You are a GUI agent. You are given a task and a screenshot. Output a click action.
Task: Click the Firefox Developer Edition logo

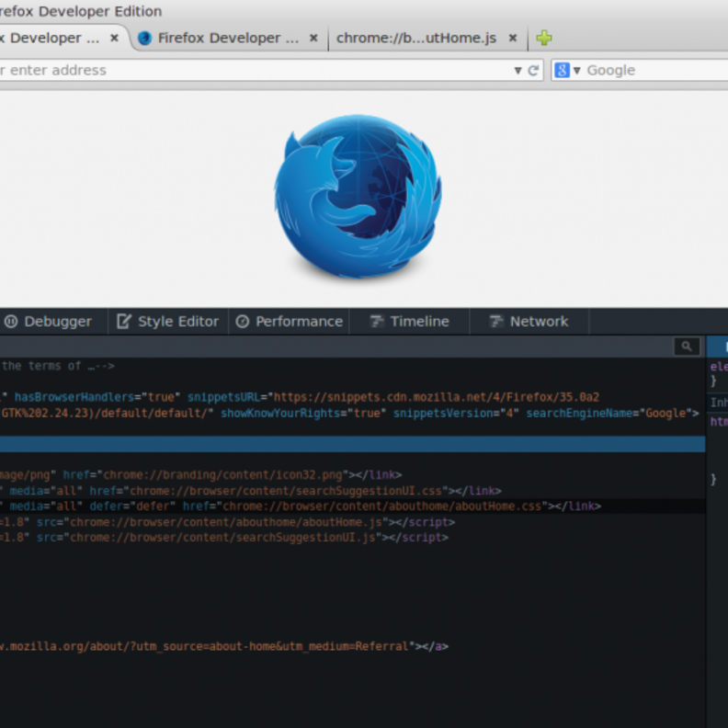point(358,197)
